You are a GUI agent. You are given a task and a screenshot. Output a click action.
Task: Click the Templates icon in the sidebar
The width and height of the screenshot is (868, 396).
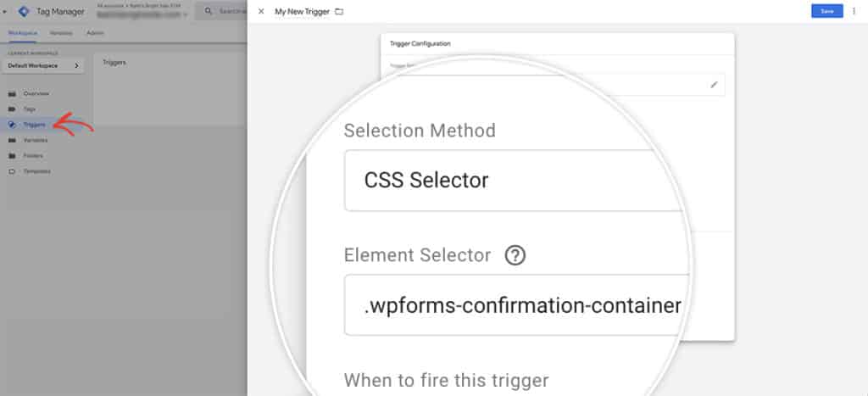12,171
